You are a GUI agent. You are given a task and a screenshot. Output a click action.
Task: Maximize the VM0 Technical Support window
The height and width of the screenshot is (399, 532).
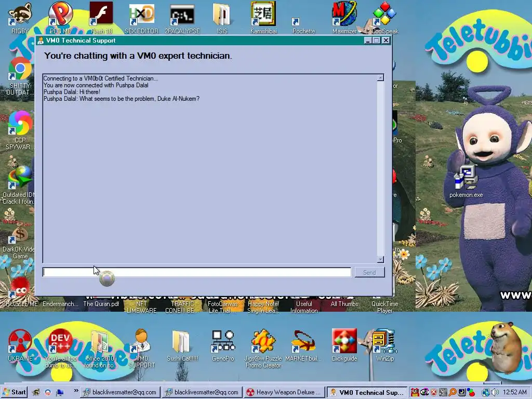tap(376, 41)
